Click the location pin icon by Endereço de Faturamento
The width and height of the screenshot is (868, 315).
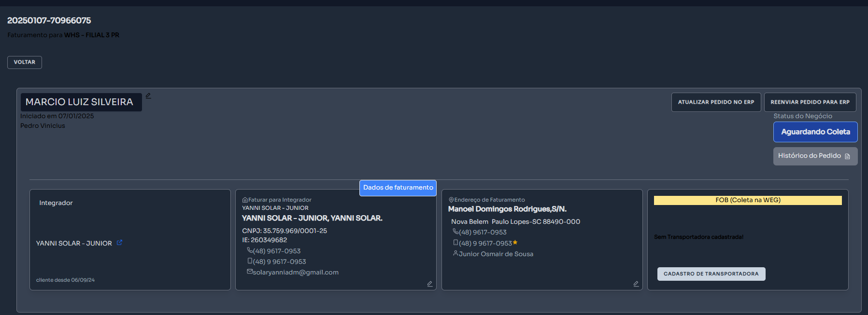pos(451,200)
